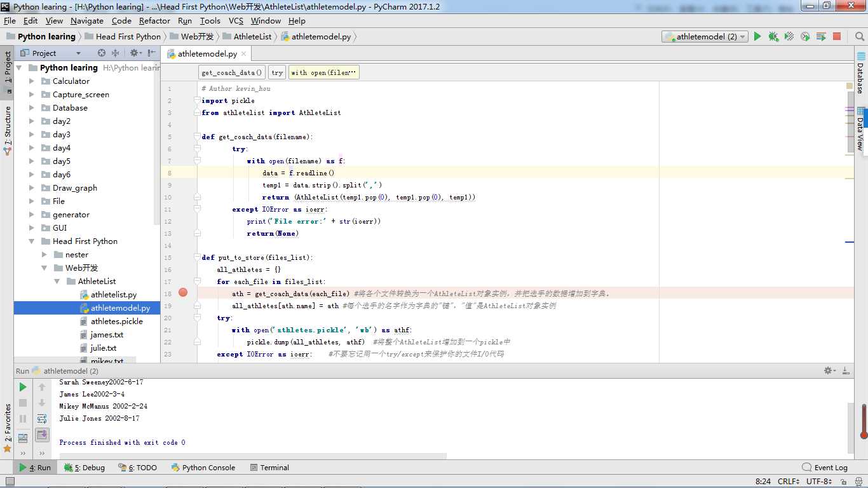
Task: Open the athletemodel (2) run configuration dropdown
Action: pos(705,37)
